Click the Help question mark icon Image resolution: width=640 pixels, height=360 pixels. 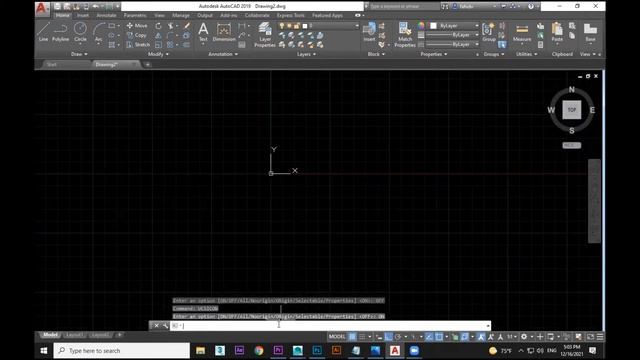[531, 6]
